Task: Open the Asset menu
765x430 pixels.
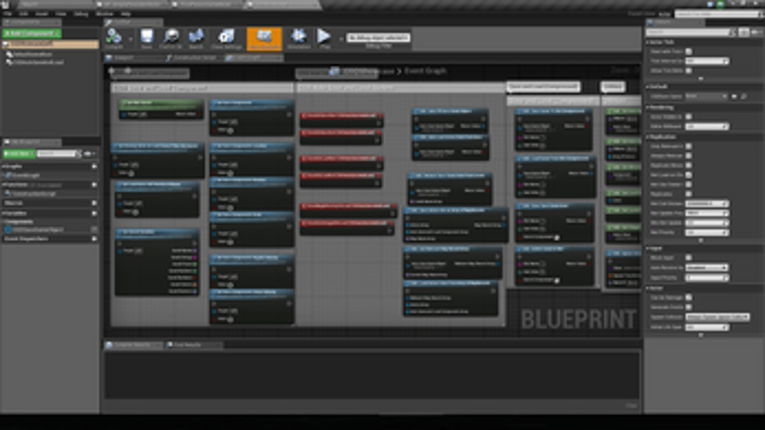Action: point(41,14)
